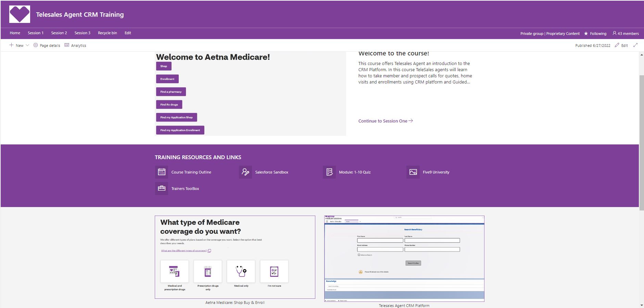This screenshot has width=644, height=308.
Task: Click the purple Shop button
Action: pos(164,66)
